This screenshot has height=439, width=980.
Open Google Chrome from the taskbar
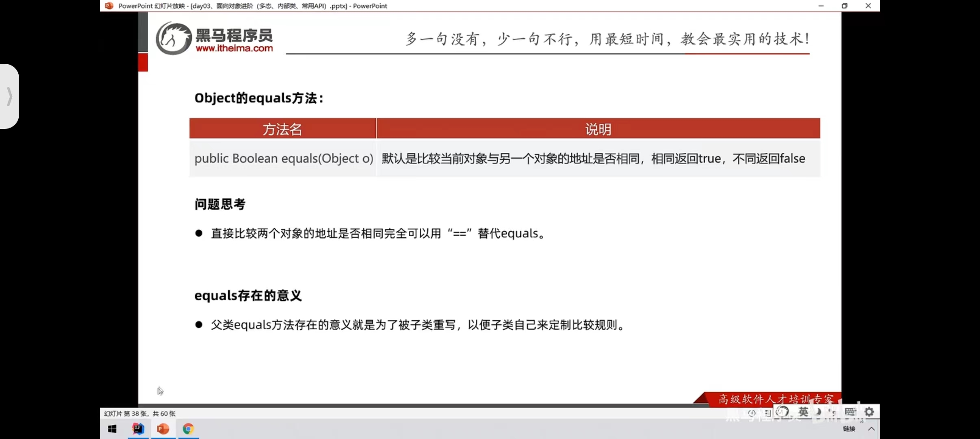(188, 429)
